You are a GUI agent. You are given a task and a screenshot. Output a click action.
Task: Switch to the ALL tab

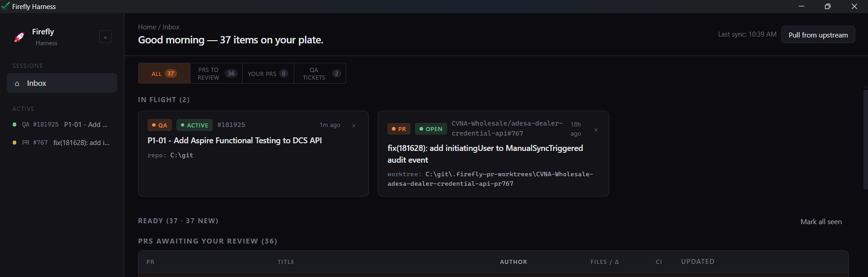tap(164, 74)
